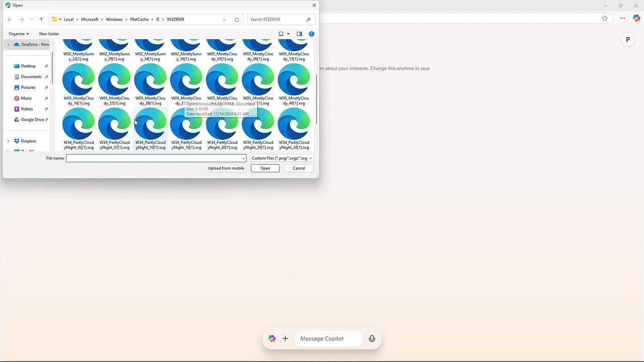Select file W34_PartlyCloudyNight_24[1].svg

coord(258,129)
